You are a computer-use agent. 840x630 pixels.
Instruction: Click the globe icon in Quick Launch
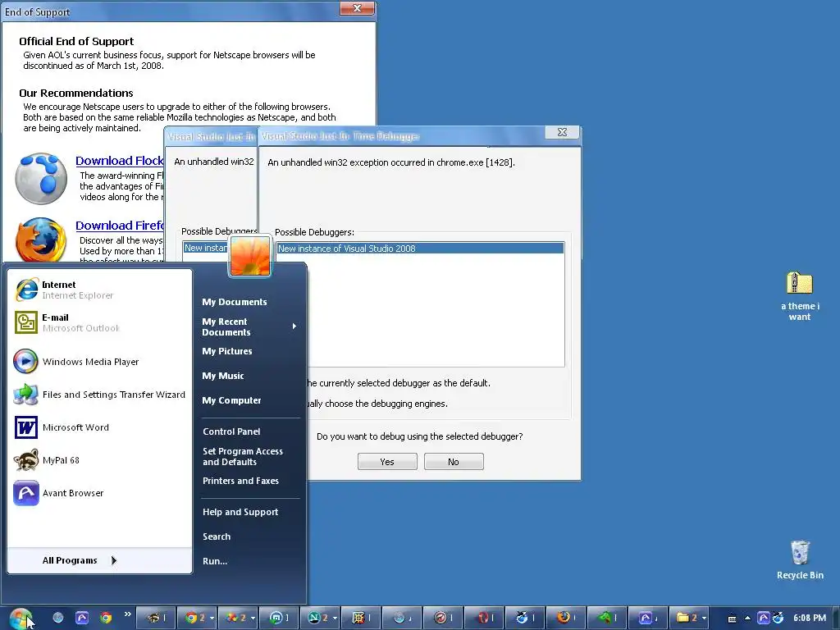58,618
